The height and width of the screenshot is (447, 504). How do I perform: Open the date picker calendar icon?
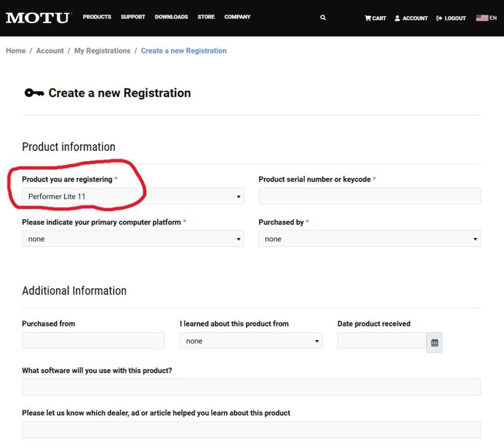point(434,343)
